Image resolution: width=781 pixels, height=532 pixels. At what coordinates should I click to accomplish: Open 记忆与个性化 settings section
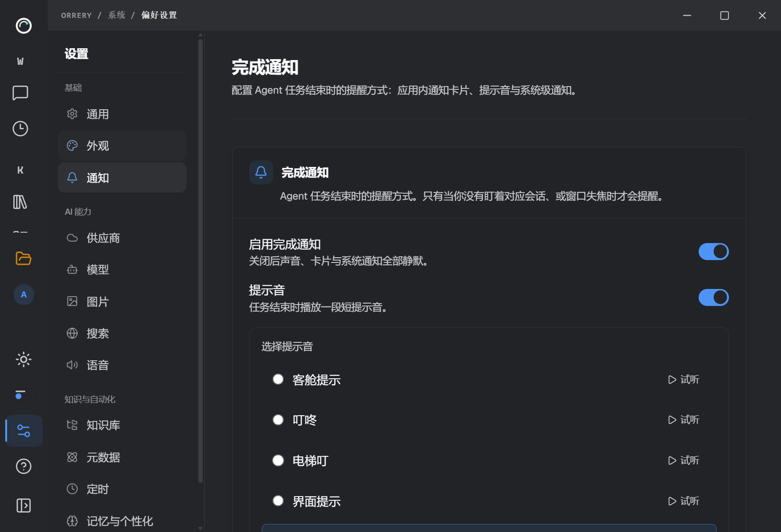click(x=122, y=521)
